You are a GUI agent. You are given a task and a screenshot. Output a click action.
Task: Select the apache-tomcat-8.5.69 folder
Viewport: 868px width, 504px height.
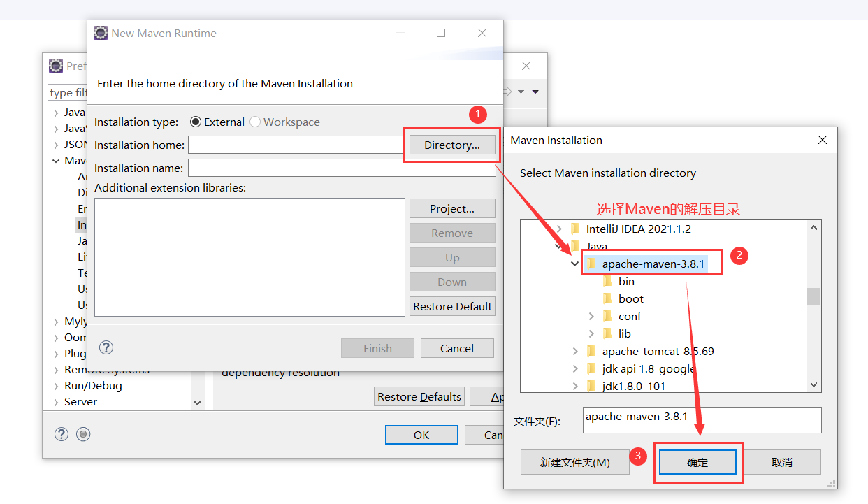[x=658, y=351]
